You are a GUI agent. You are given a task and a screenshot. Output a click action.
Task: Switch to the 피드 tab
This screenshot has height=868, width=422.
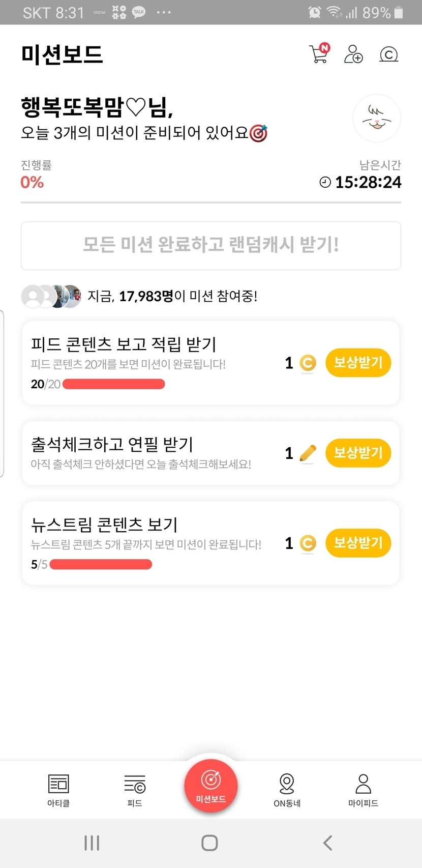(x=135, y=790)
